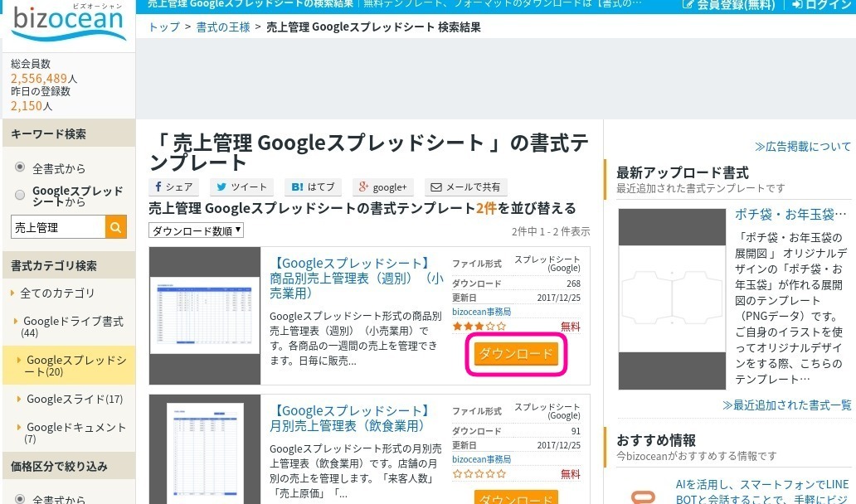856x504 pixels.
Task: Share on google+ button
Action: click(382, 187)
